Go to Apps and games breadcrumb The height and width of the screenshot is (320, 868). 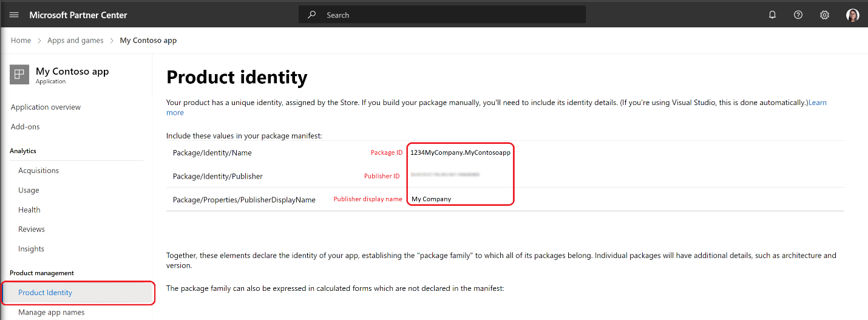pyautogui.click(x=75, y=41)
